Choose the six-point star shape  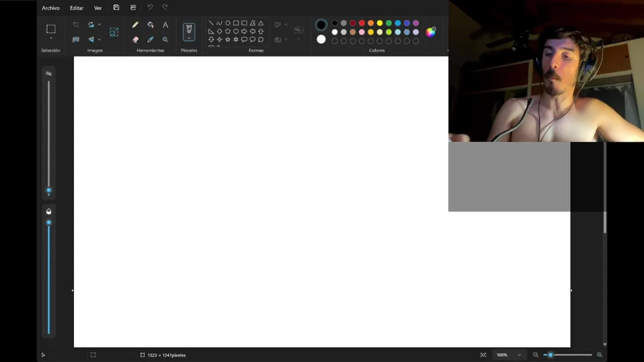[236, 39]
